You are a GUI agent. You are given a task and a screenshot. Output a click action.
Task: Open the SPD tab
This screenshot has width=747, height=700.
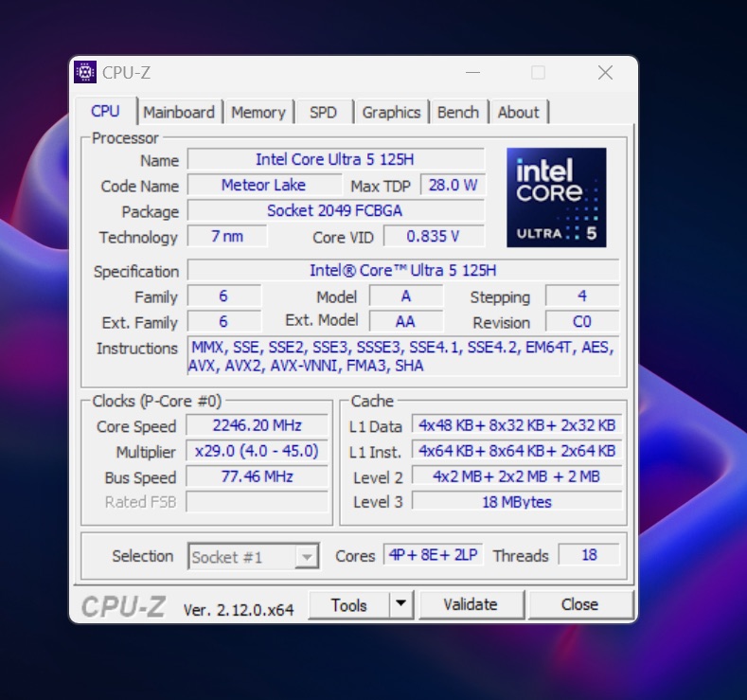pyautogui.click(x=323, y=112)
